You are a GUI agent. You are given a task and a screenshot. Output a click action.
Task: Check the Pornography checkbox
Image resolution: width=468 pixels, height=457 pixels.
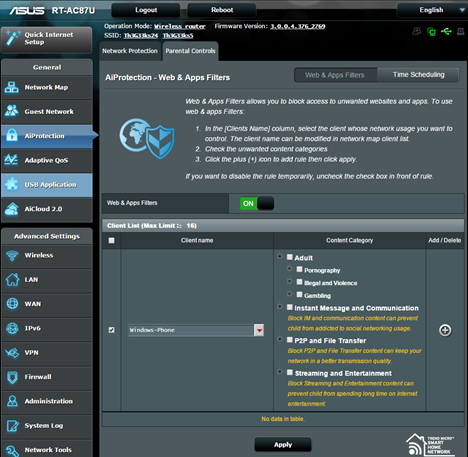click(x=299, y=269)
